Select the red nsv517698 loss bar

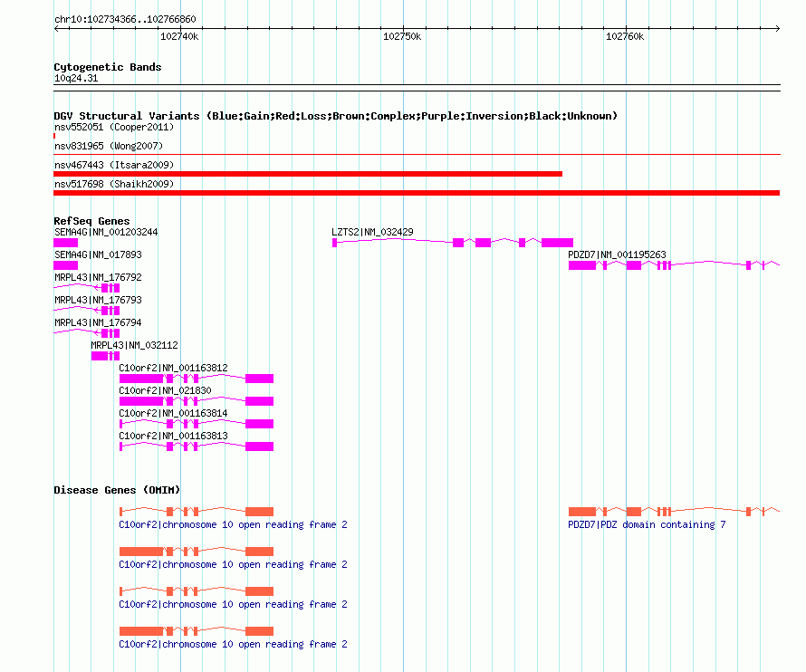pyautogui.click(x=417, y=193)
